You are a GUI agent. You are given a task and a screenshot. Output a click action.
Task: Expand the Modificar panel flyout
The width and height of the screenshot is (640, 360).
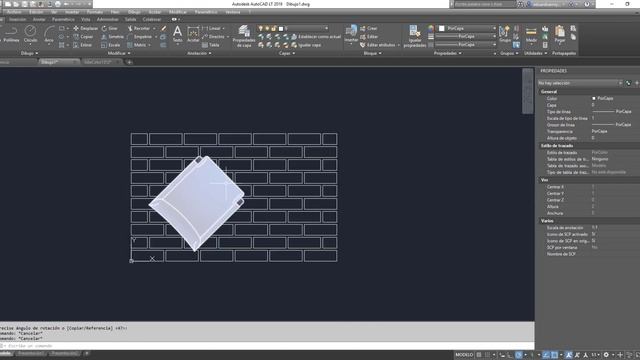click(119, 53)
